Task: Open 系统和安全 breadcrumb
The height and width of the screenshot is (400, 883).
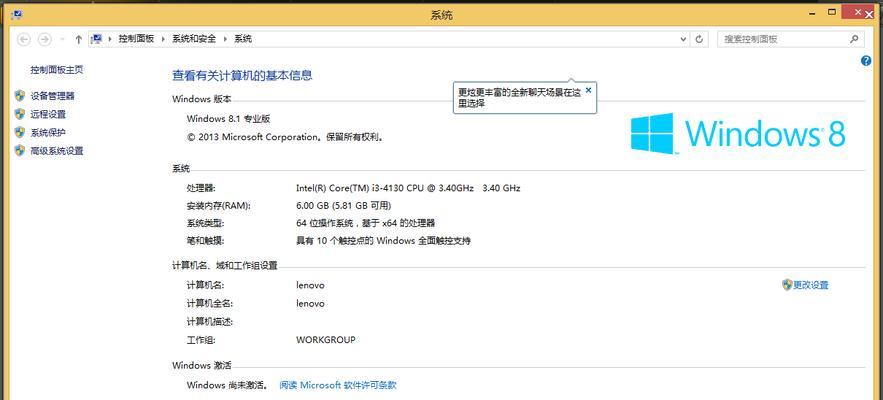Action: 194,39
